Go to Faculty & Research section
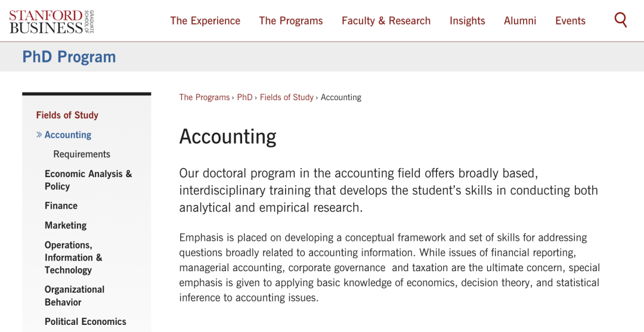Viewport: 644px width, 332px height. tap(386, 21)
